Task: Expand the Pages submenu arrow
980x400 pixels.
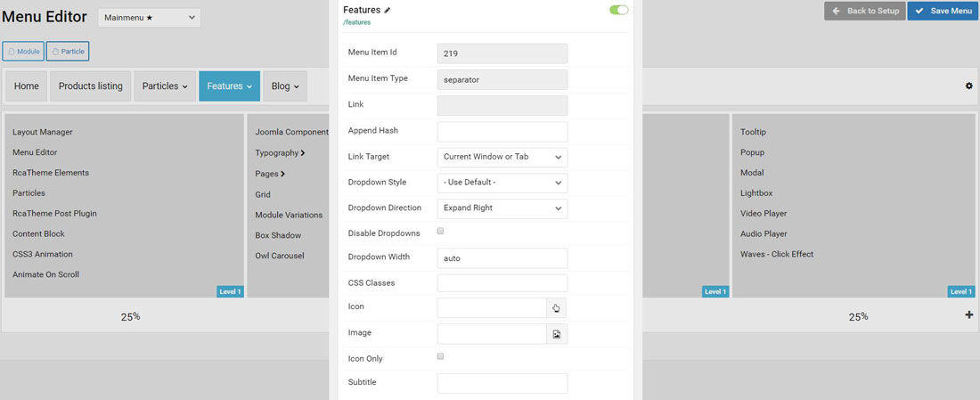Action: click(282, 174)
